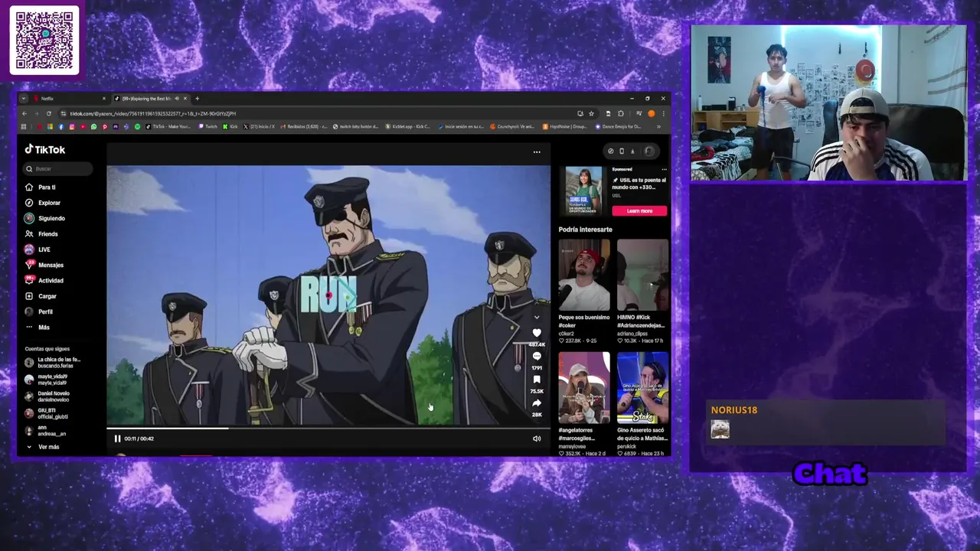Click the TikTok logo
This screenshot has width=980, height=551.
pyautogui.click(x=45, y=150)
